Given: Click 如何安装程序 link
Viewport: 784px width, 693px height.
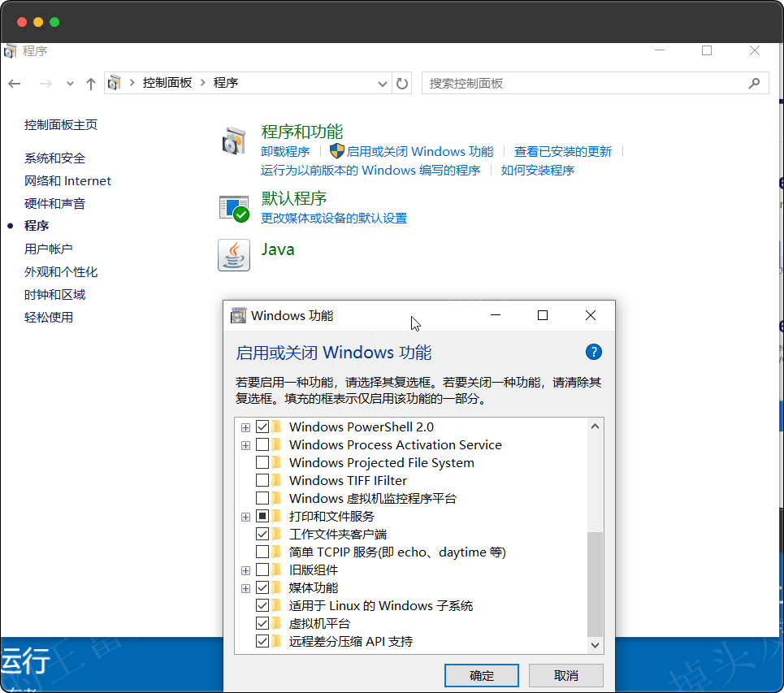Looking at the screenshot, I should point(538,171).
